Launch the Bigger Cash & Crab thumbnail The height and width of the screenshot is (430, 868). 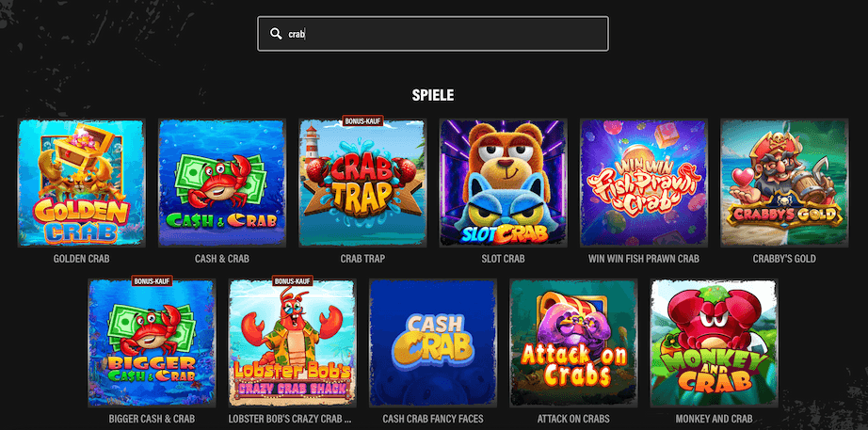152,342
